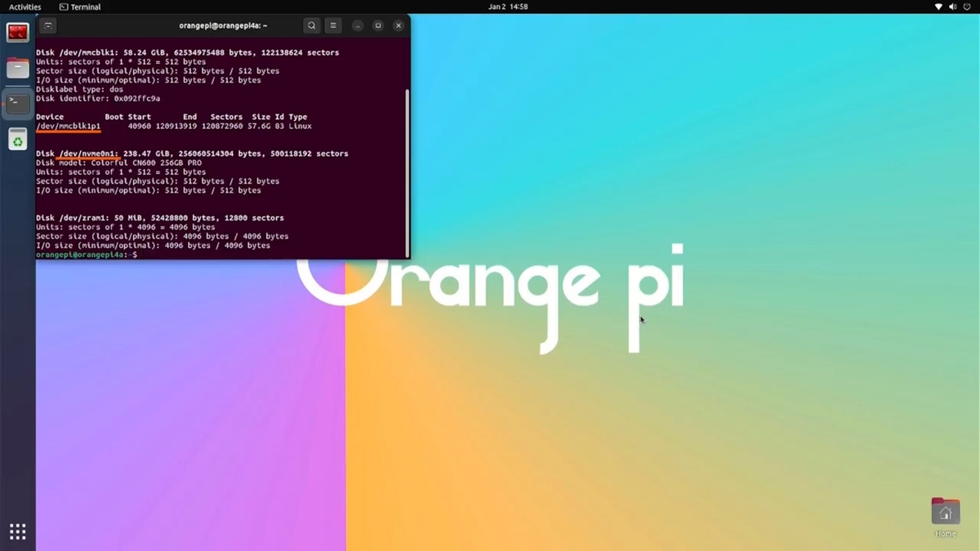Click the Type column header

298,117
